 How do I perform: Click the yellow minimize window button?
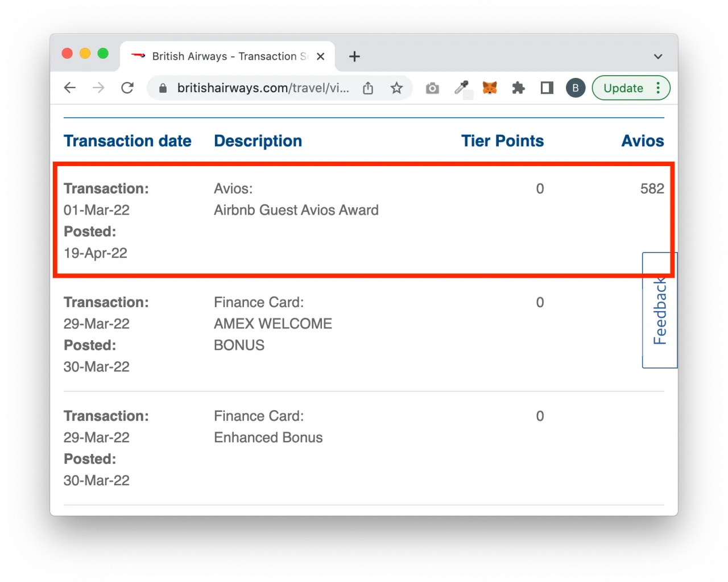[x=85, y=53]
